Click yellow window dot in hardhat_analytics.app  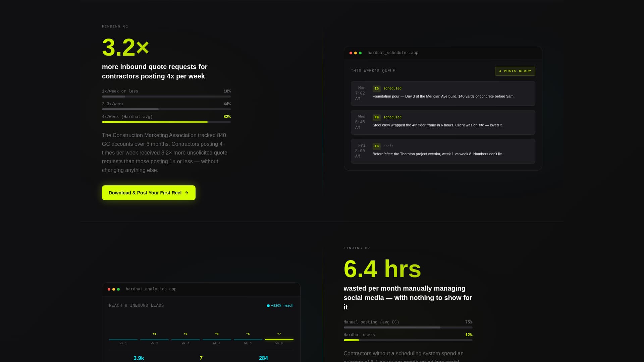tap(114, 289)
